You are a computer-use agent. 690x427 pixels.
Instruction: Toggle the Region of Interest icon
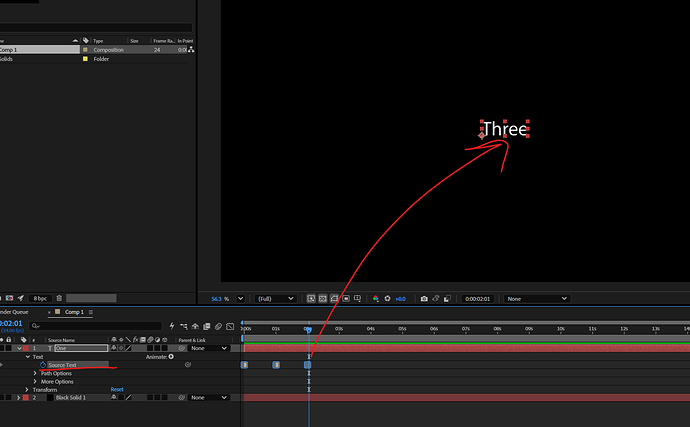[346, 298]
